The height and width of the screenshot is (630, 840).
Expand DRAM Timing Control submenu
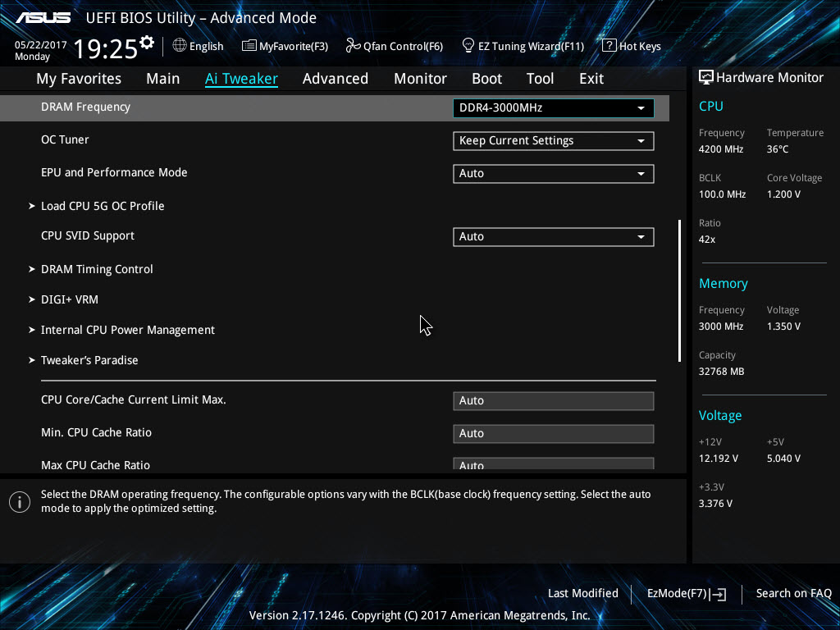97,269
